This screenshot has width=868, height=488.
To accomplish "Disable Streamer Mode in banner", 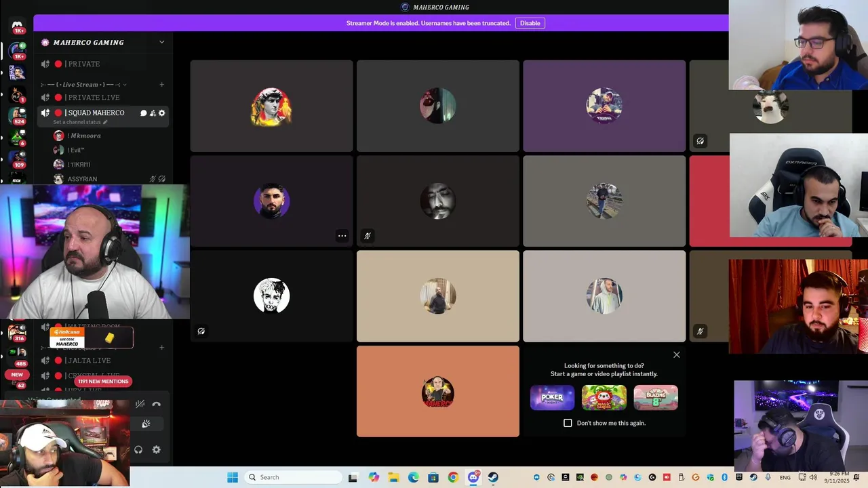I will tap(530, 23).
